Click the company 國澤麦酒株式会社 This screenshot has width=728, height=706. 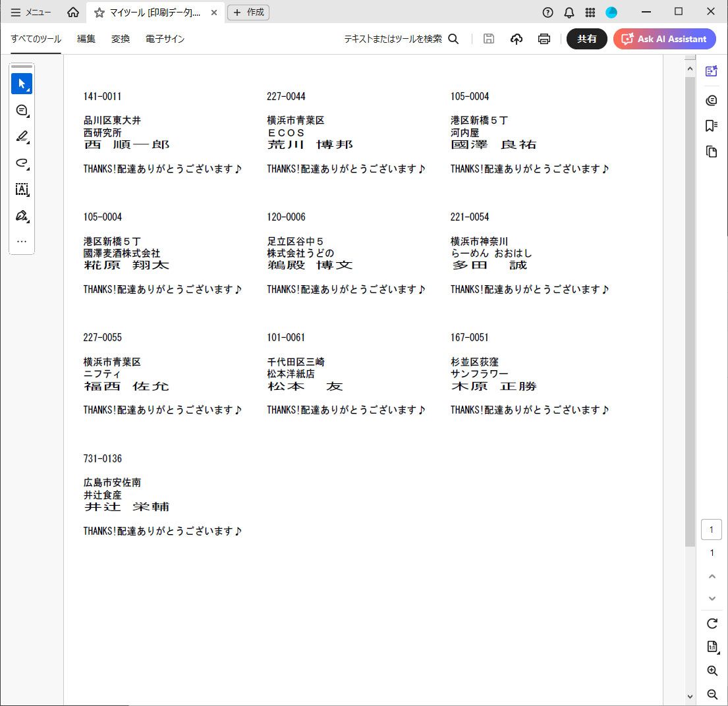tap(122, 253)
